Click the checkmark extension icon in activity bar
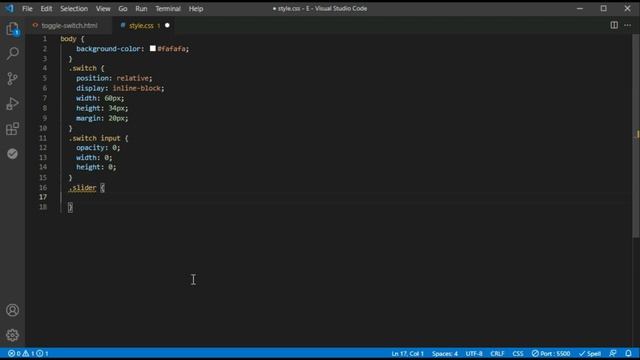Viewport: 640px width, 360px height. [12, 154]
